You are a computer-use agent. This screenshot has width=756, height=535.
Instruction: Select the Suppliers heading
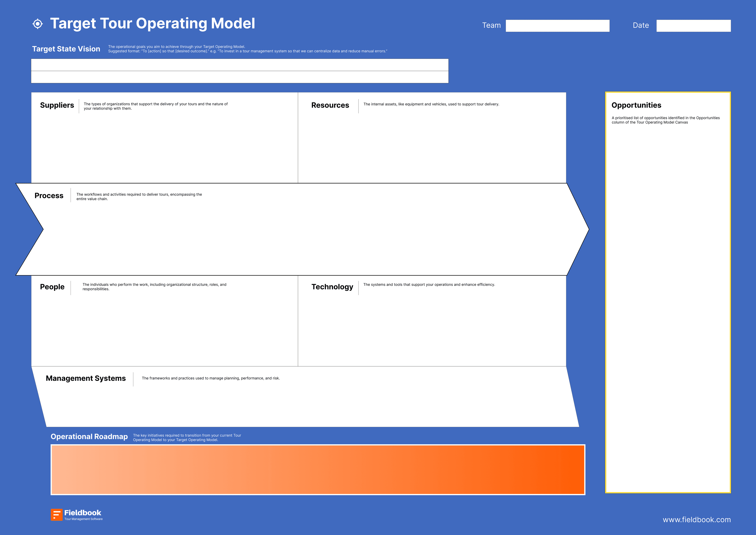(x=57, y=105)
